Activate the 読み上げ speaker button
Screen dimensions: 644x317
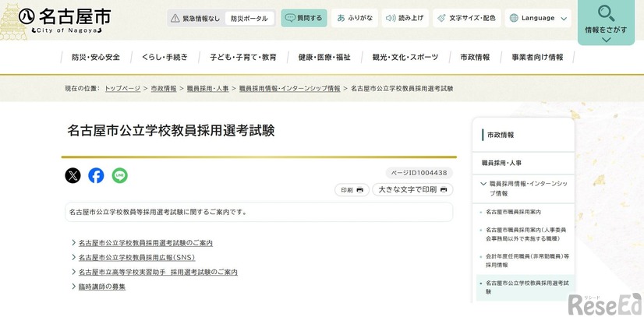tap(405, 18)
